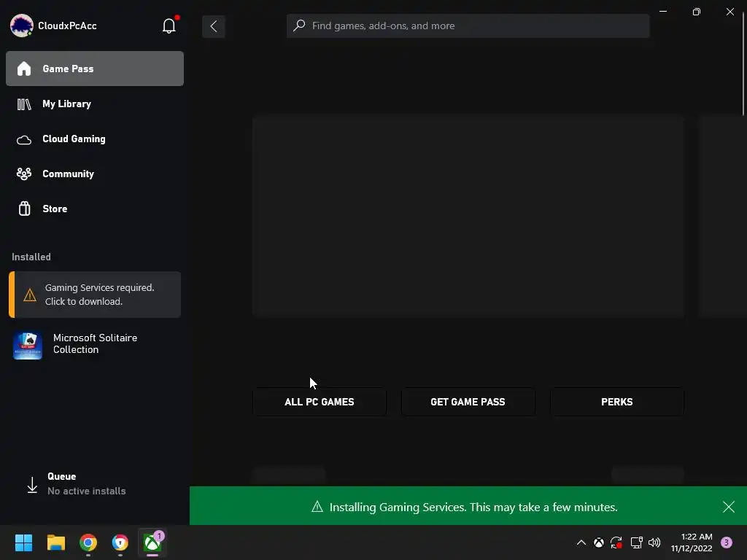
Task: Click the Gaming Services required warning
Action: click(95, 295)
